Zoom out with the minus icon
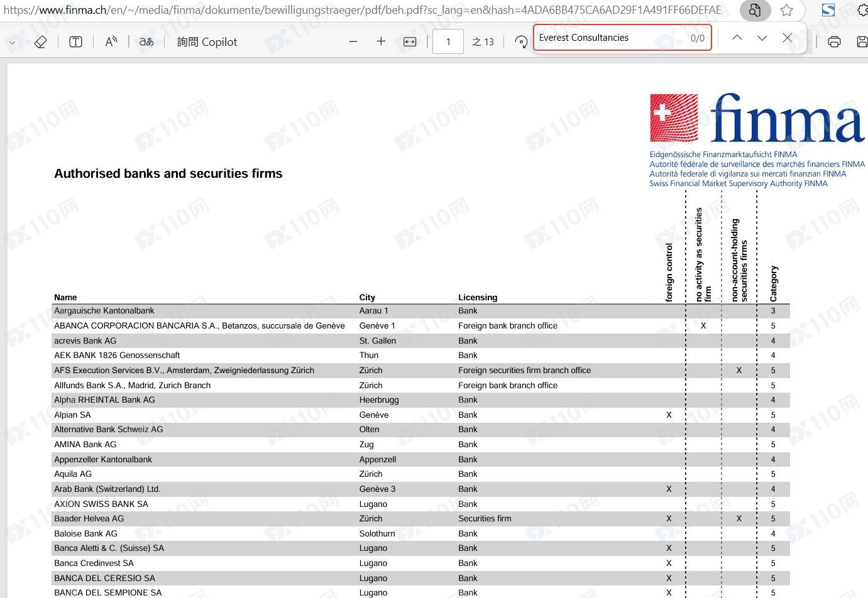The height and width of the screenshot is (598, 868). [353, 41]
